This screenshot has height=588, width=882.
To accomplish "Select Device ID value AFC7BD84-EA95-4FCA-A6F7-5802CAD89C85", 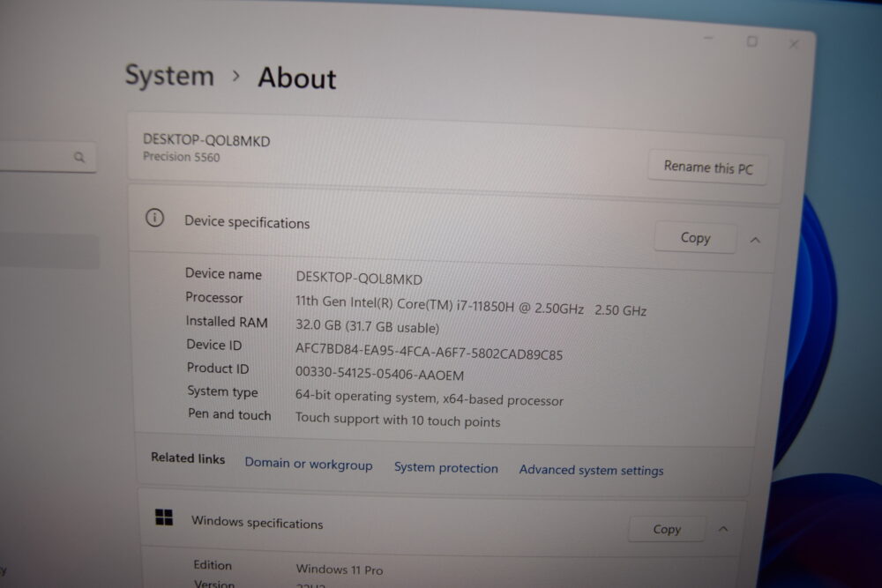I will tap(429, 352).
